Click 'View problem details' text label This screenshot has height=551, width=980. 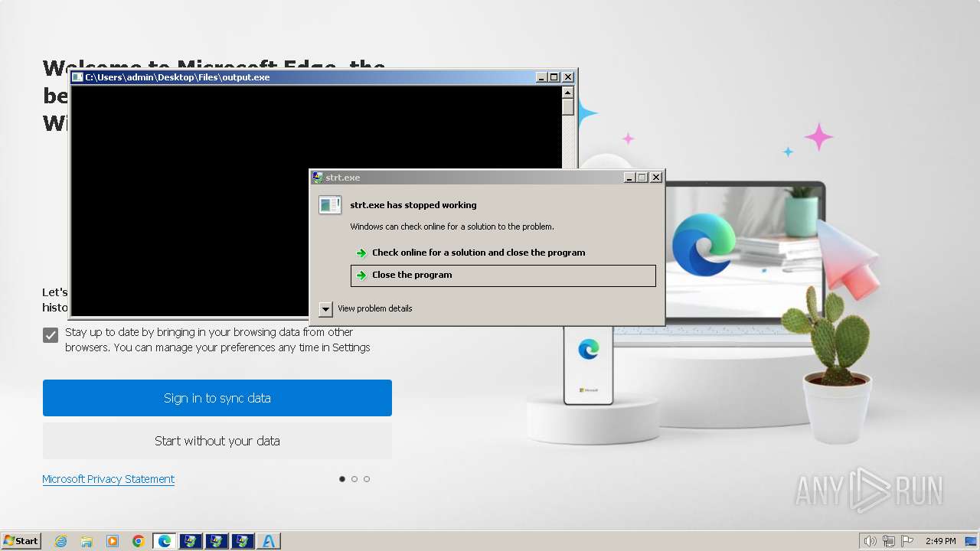click(375, 308)
